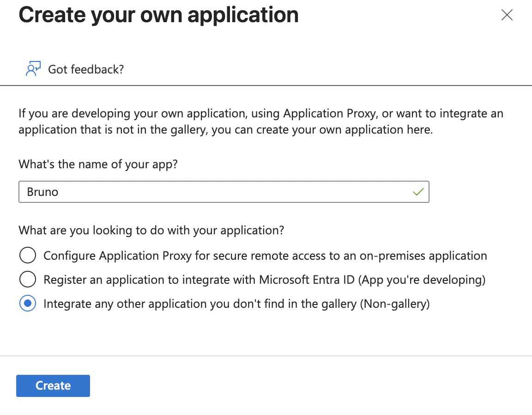This screenshot has width=532, height=415.
Task: Select the Application Proxy radio button
Action: [28, 255]
